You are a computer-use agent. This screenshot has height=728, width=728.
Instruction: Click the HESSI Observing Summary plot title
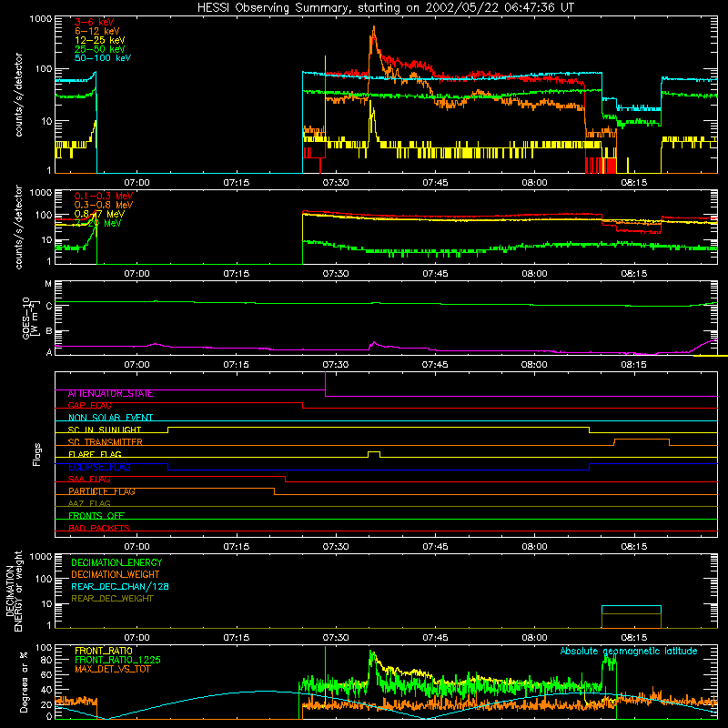[x=386, y=8]
